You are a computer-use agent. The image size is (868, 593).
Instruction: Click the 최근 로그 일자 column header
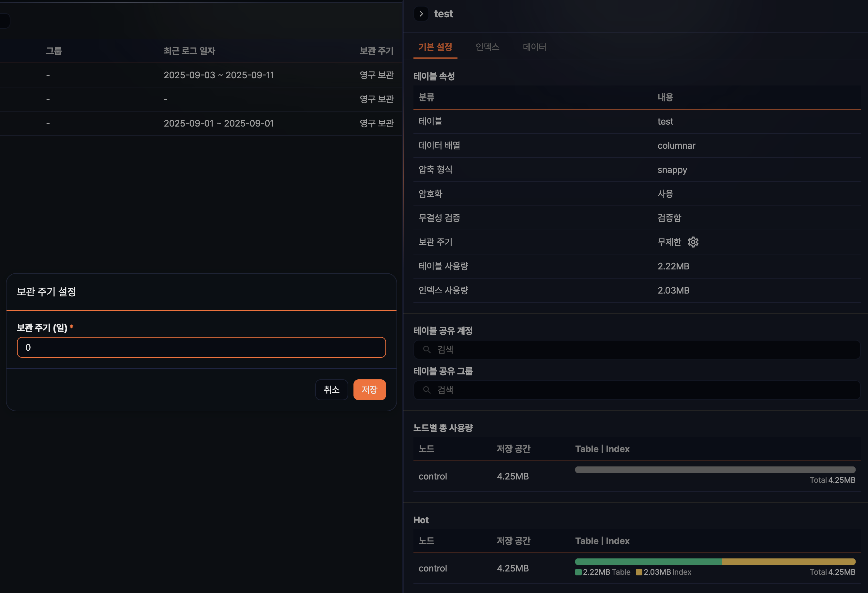coord(189,51)
